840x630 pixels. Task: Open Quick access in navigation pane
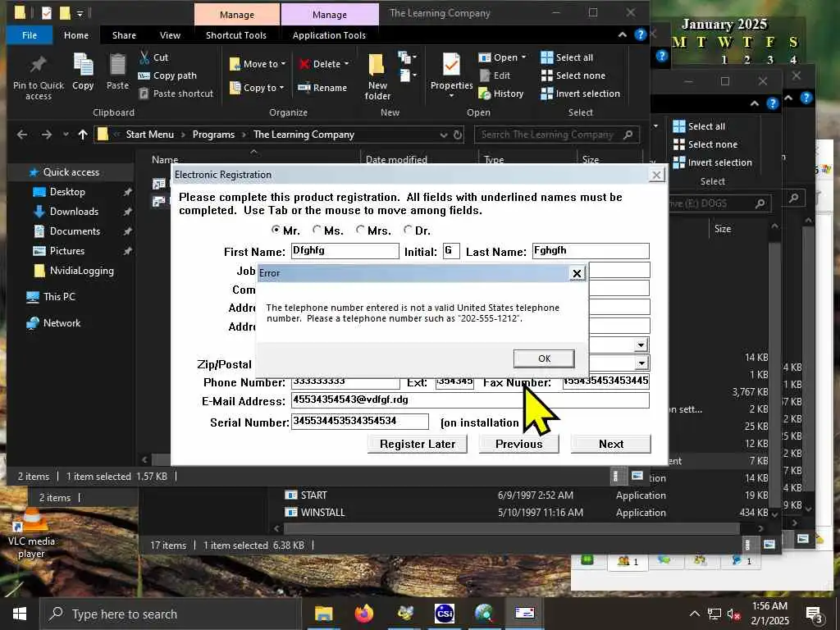[x=71, y=172]
